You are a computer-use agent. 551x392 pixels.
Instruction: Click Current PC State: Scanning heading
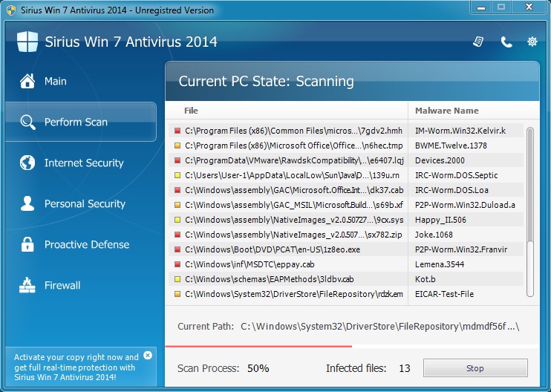pyautogui.click(x=266, y=81)
